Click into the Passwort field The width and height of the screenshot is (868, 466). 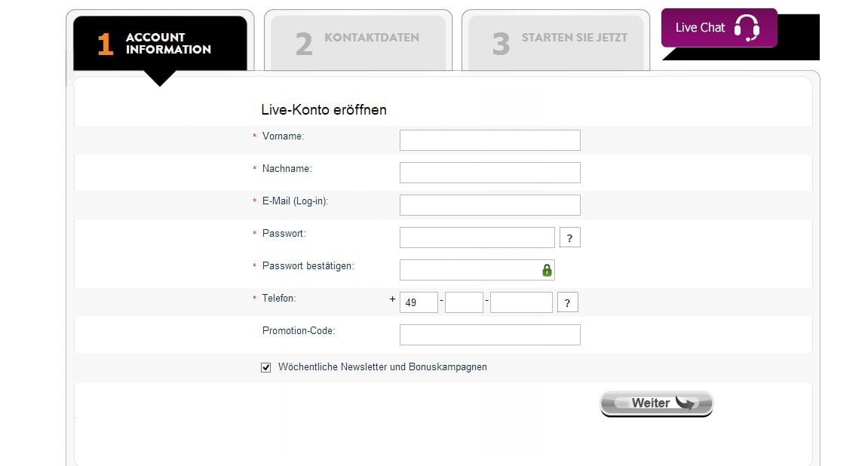coord(477,238)
